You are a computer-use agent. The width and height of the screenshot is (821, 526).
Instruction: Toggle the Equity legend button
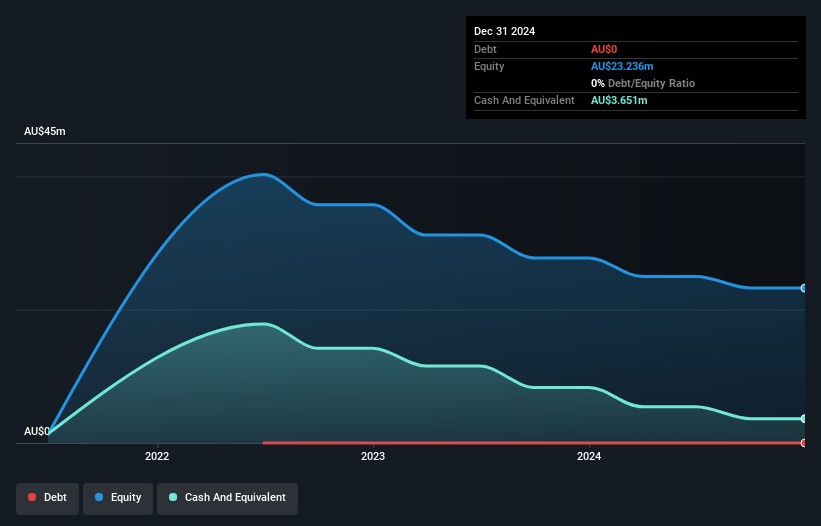point(117,498)
